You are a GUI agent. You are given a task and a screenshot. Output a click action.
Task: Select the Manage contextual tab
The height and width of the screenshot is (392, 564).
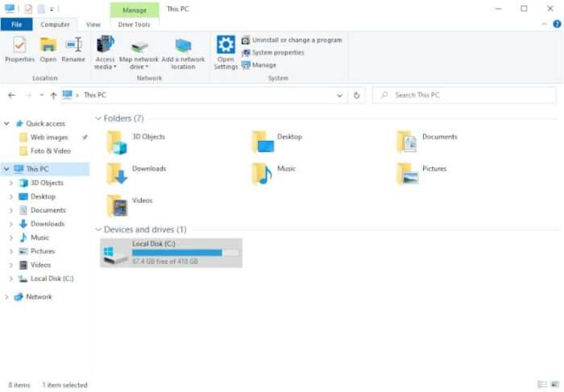[135, 10]
